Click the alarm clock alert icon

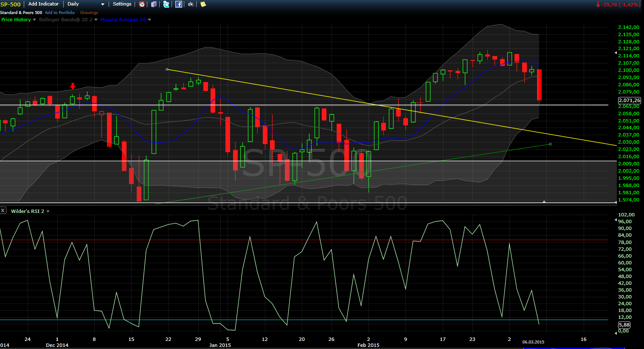(142, 4)
